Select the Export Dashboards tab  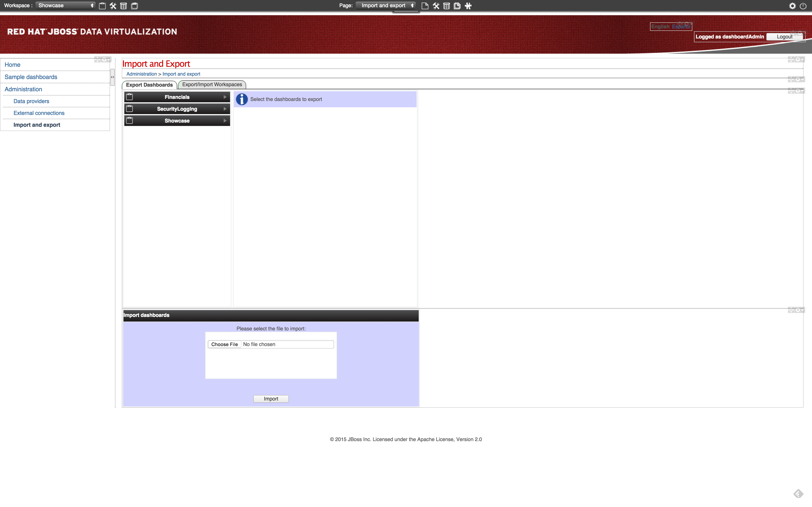pyautogui.click(x=149, y=85)
